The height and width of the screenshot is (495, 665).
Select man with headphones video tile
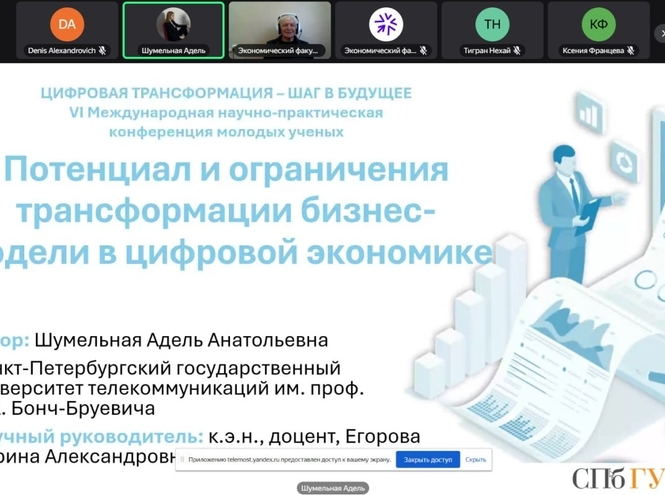[280, 30]
